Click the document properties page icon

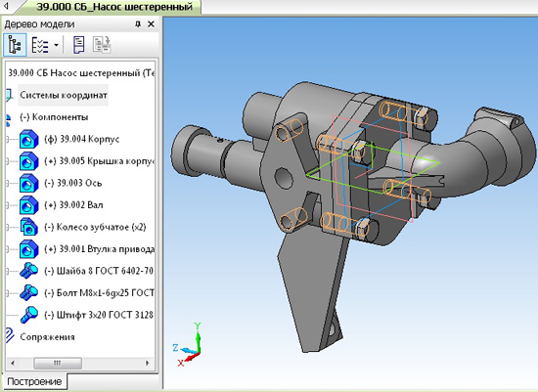pyautogui.click(x=79, y=45)
